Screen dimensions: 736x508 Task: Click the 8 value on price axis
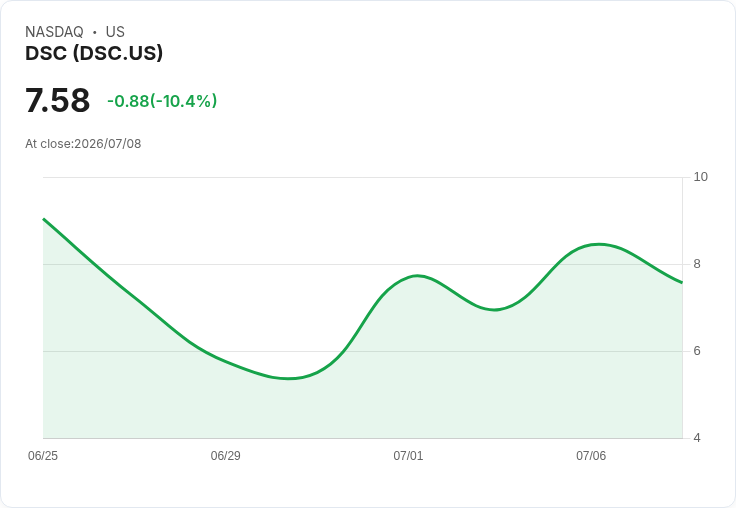click(697, 264)
